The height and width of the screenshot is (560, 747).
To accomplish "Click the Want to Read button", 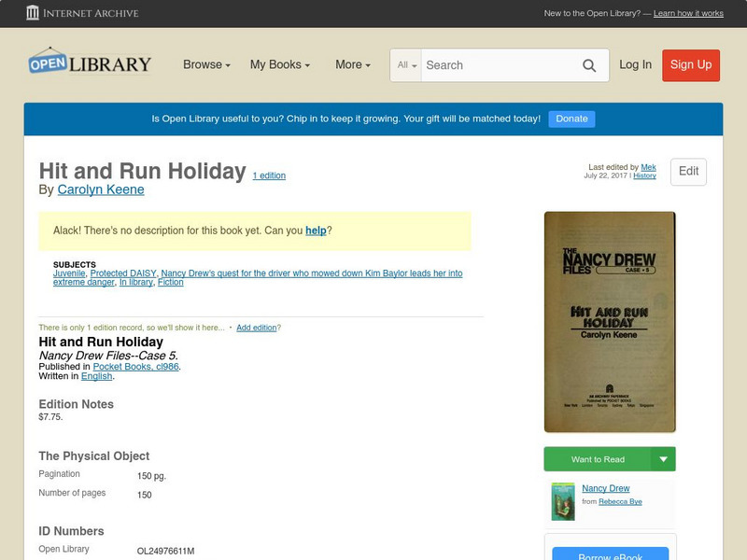I will pyautogui.click(x=598, y=459).
